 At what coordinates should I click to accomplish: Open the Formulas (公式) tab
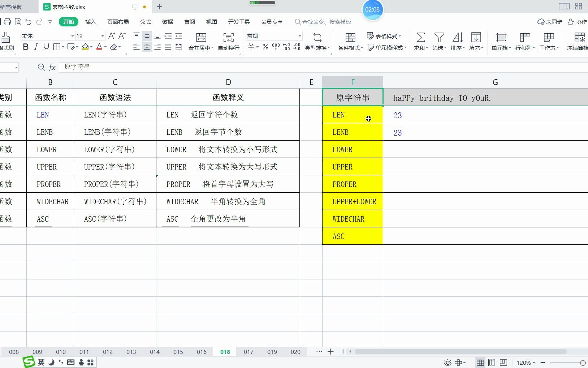146,22
